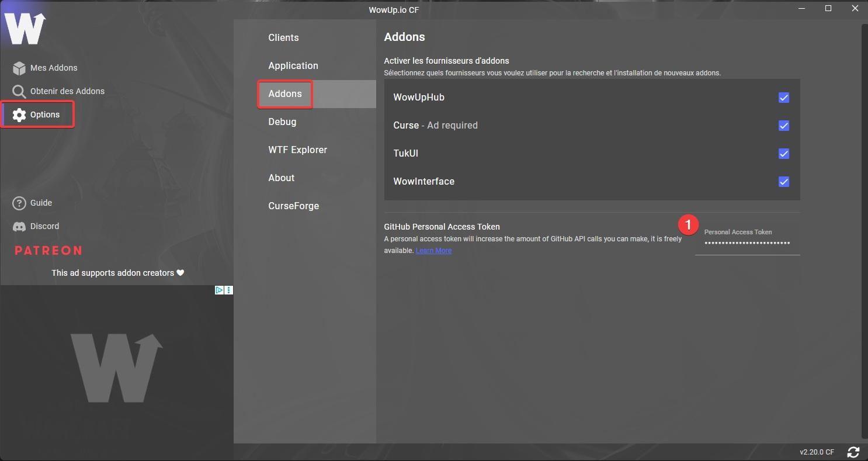Viewport: 868px width, 461px height.
Task: Click the Mes Addons cube icon
Action: pos(19,68)
